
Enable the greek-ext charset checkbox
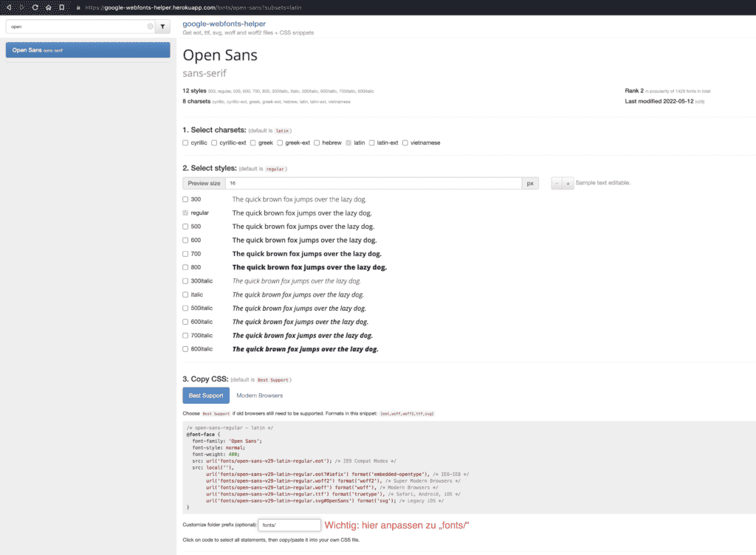pos(280,142)
